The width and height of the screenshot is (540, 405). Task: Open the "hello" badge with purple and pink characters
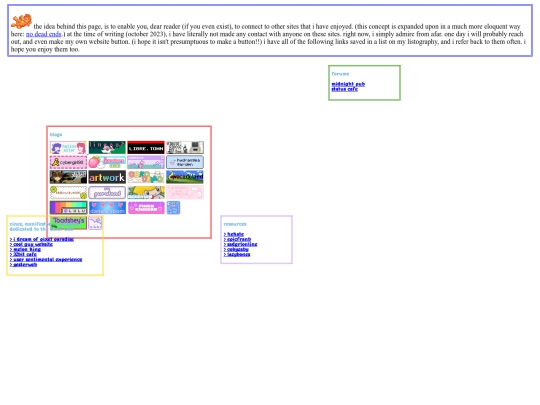68,148
